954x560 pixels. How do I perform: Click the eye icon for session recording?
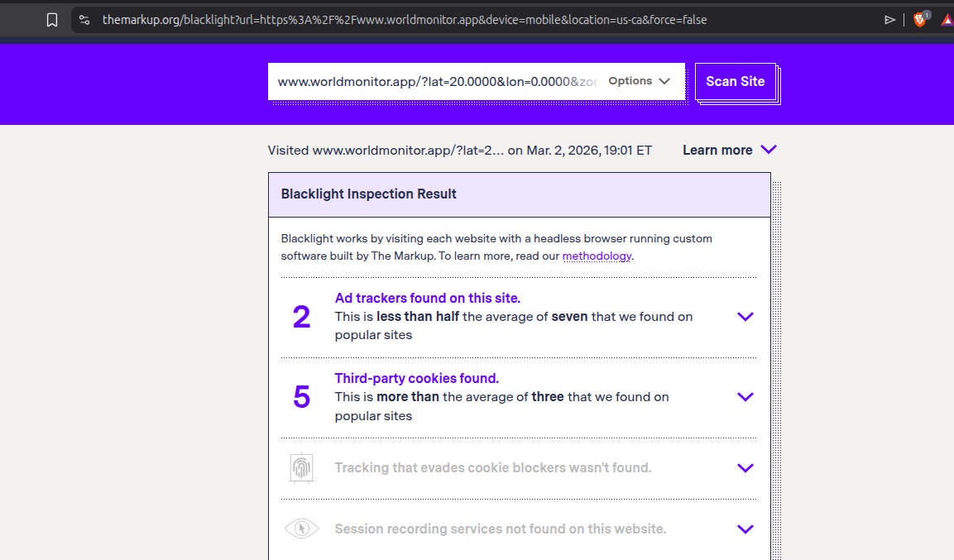pos(301,529)
